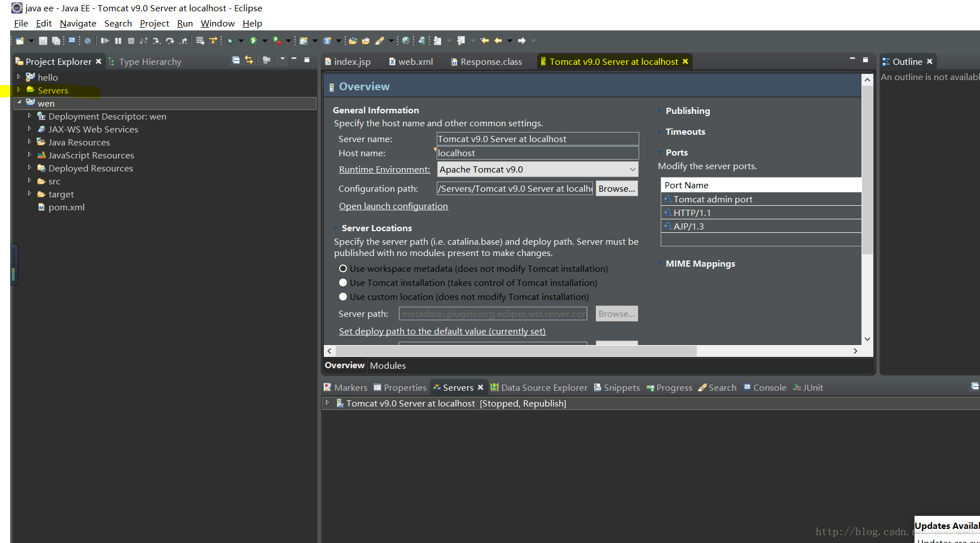
Task: Click the Save All toolbar icon
Action: [56, 41]
